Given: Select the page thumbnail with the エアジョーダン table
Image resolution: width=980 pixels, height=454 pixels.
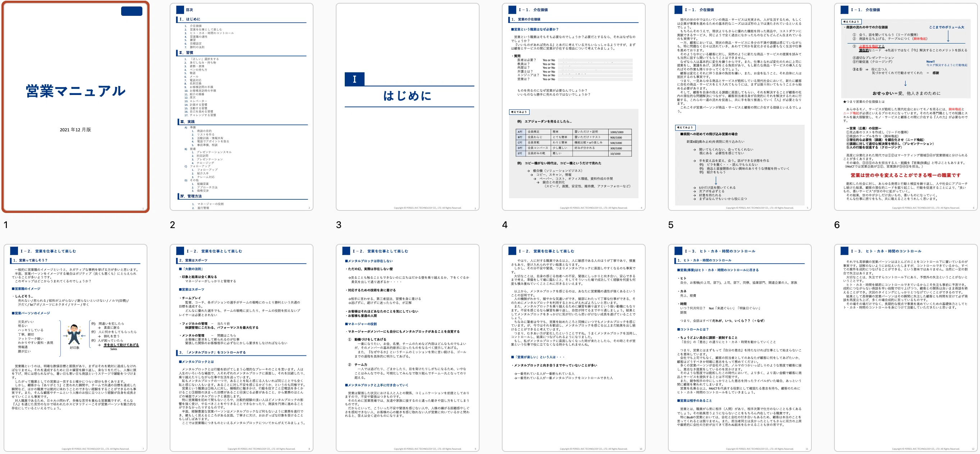Looking at the screenshot, I should click(573, 107).
